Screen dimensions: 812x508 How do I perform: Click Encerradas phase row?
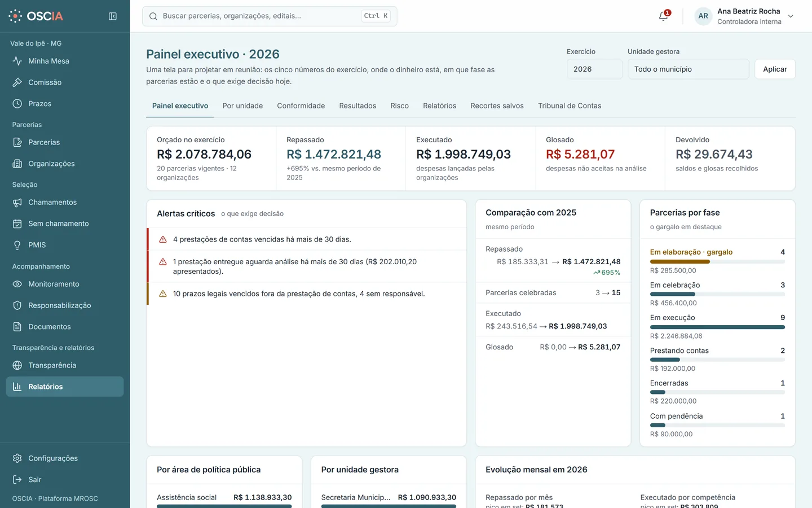point(717,392)
